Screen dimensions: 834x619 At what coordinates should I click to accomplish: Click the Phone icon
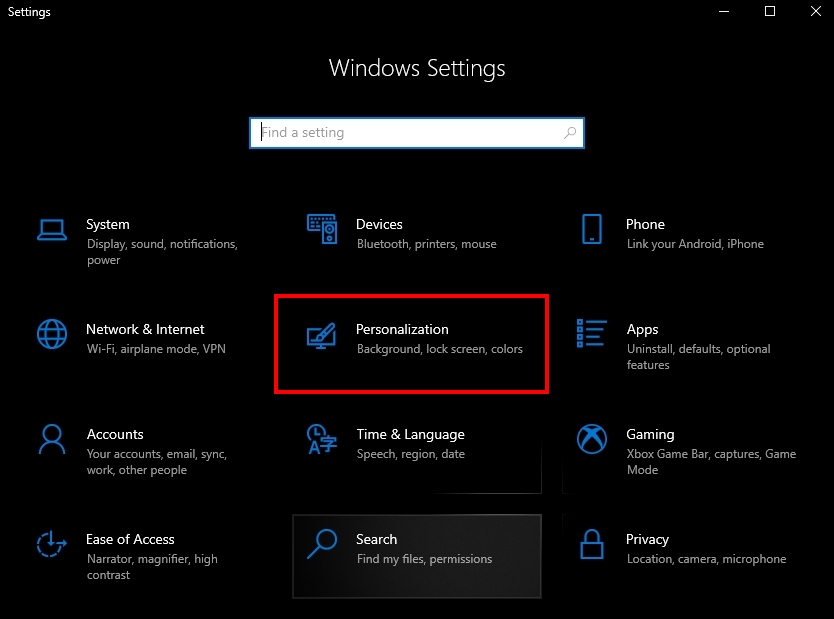[x=591, y=229]
